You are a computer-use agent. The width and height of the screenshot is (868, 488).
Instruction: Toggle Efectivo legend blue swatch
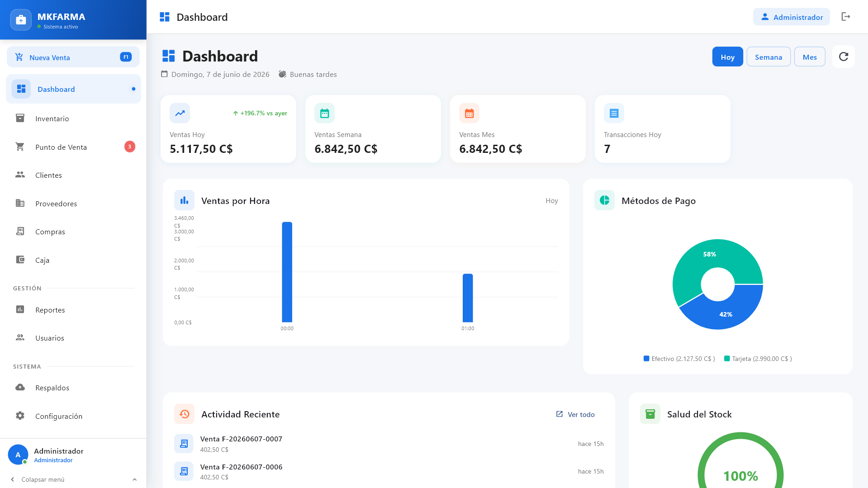coord(646,359)
